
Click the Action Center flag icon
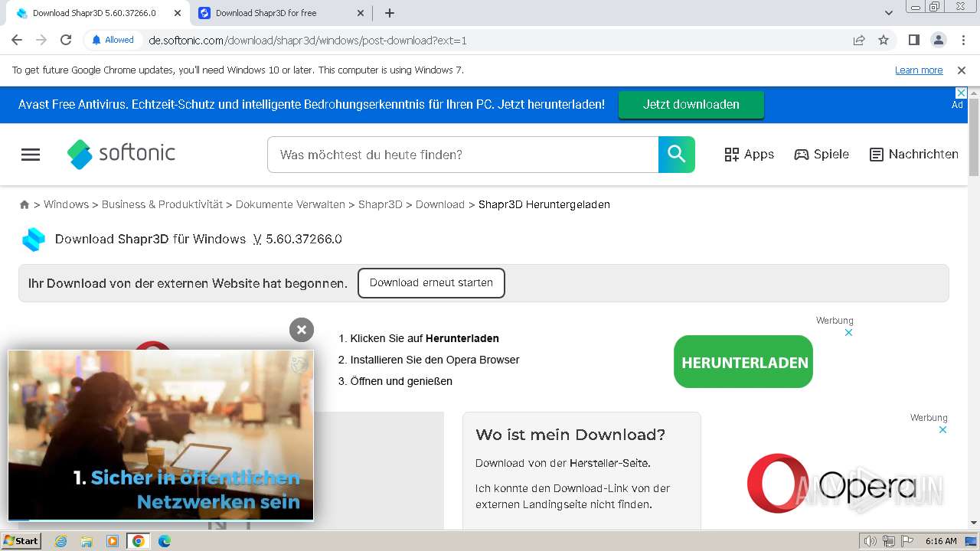[x=906, y=541]
